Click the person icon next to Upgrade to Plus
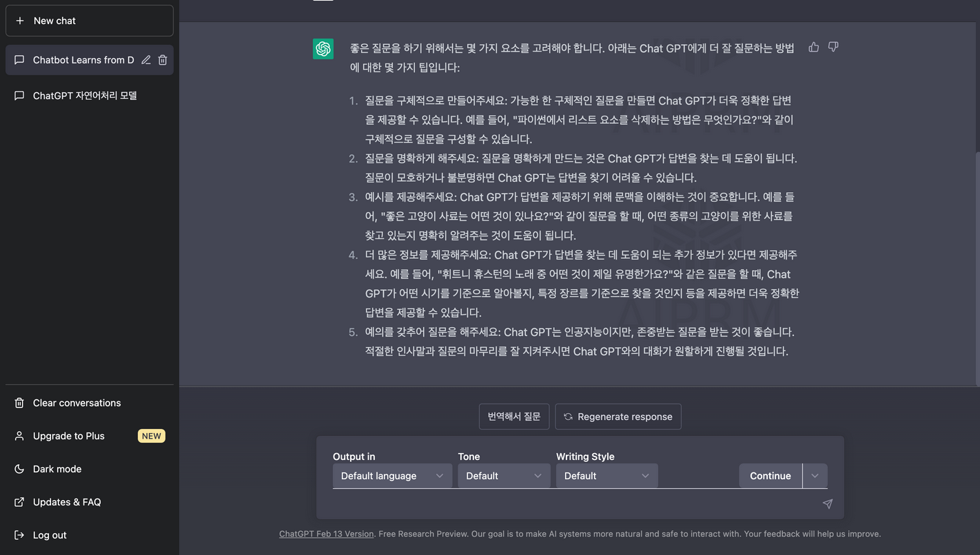The image size is (980, 555). [x=19, y=436]
